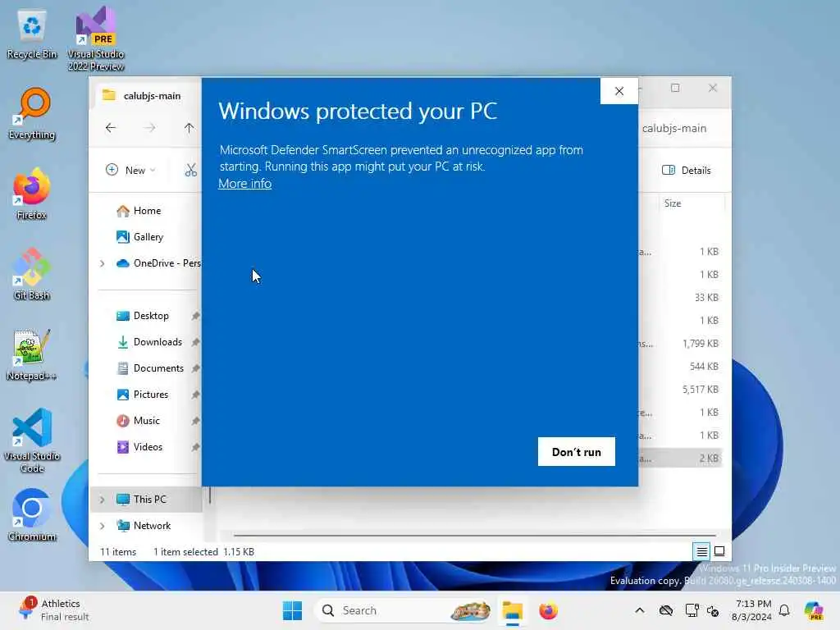Viewport: 840px width, 630px height.
Task: Go forward in File Explorer
Action: 150,128
